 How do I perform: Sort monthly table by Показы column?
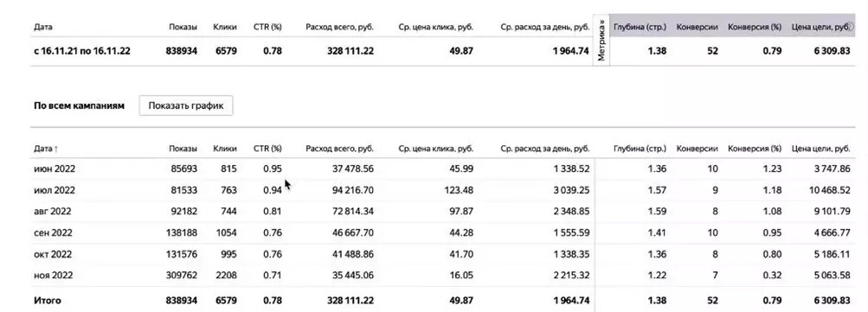click(x=183, y=149)
